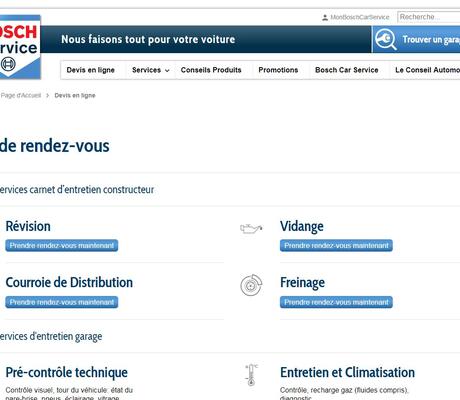Screen dimensions: 460x400
Task: Click Trouver un garage button
Action: (x=416, y=39)
